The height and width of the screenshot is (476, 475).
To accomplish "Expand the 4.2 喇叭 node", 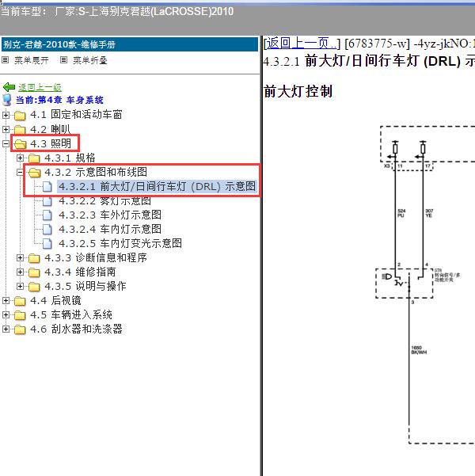I will click(x=6, y=129).
